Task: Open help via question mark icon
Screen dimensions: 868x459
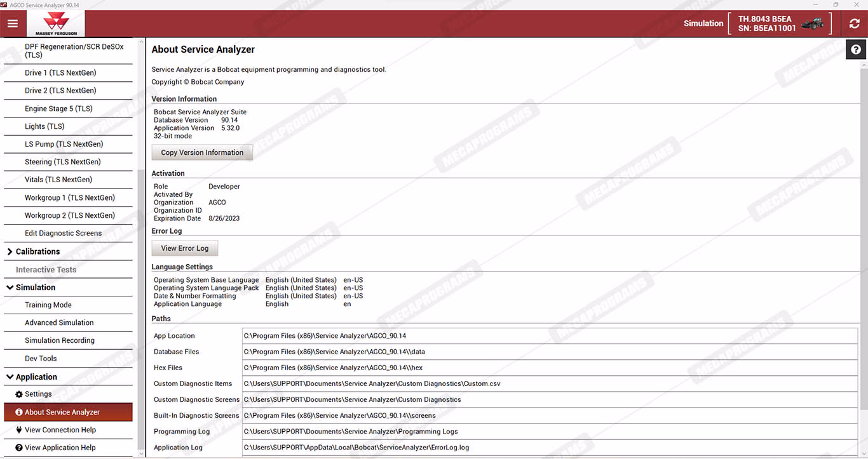Action: (x=856, y=49)
